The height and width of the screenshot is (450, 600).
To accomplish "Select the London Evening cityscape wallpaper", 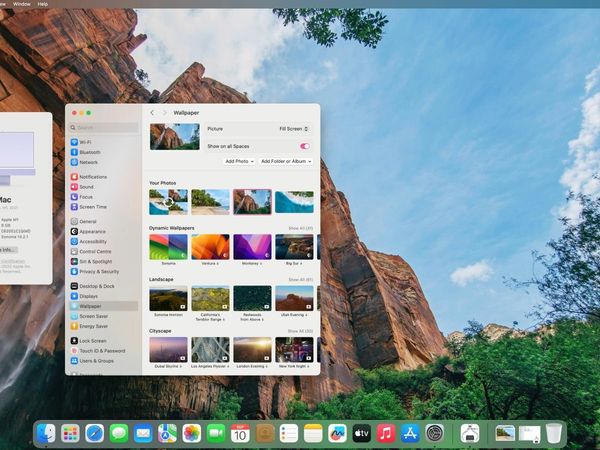I will (x=253, y=350).
